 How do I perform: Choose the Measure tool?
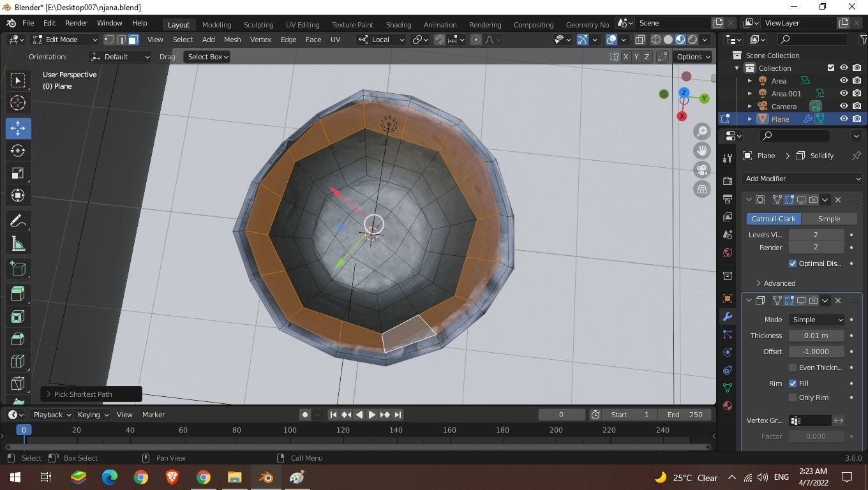tap(18, 244)
